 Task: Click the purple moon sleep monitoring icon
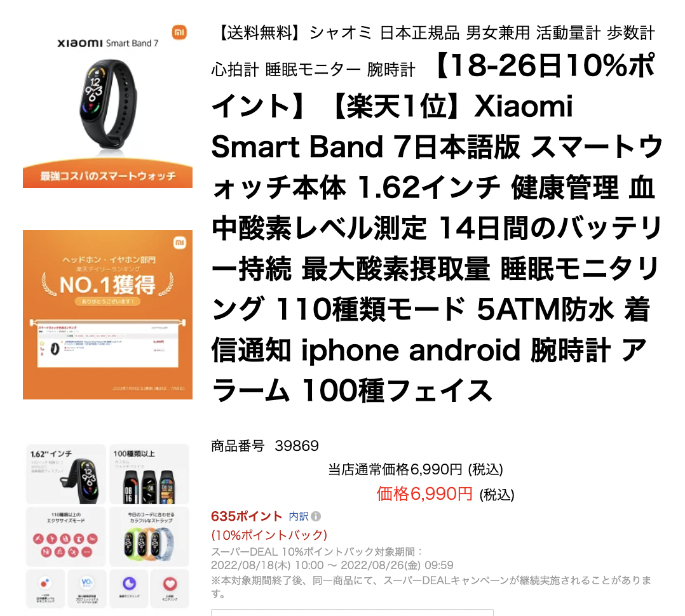[129, 583]
